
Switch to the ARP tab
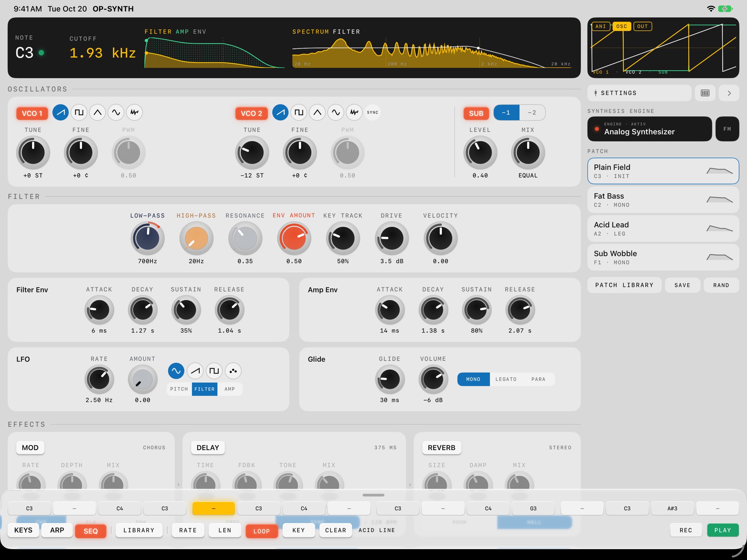tap(57, 530)
